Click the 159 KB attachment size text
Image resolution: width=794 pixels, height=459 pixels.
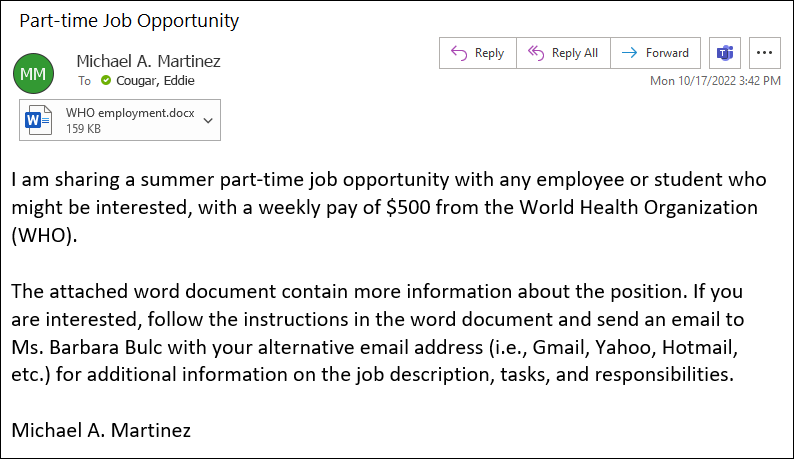[83, 128]
